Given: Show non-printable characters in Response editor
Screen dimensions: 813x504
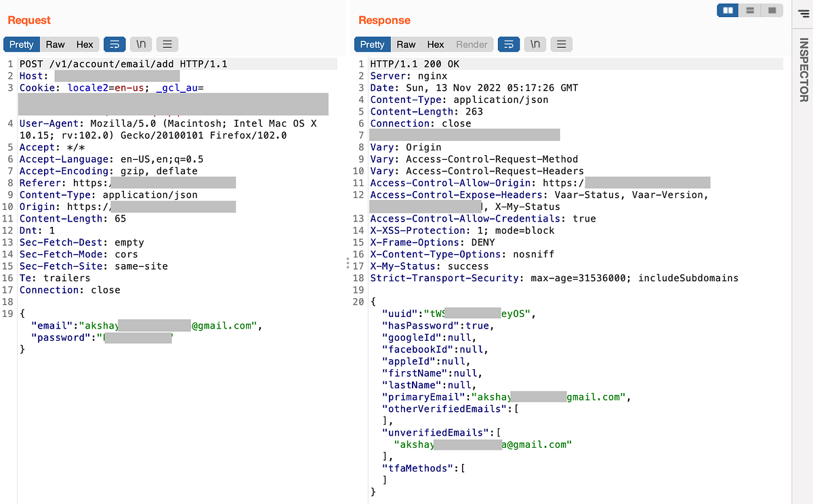Looking at the screenshot, I should (535, 44).
